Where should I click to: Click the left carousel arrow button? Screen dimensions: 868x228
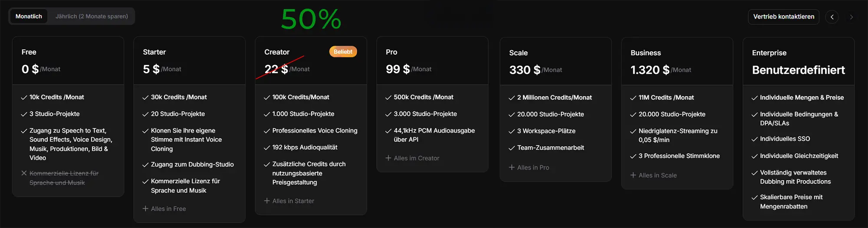(x=832, y=17)
